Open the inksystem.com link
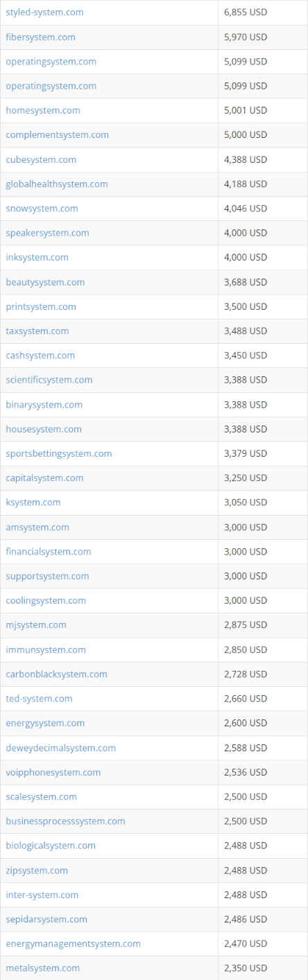This screenshot has width=308, height=980. (x=37, y=257)
